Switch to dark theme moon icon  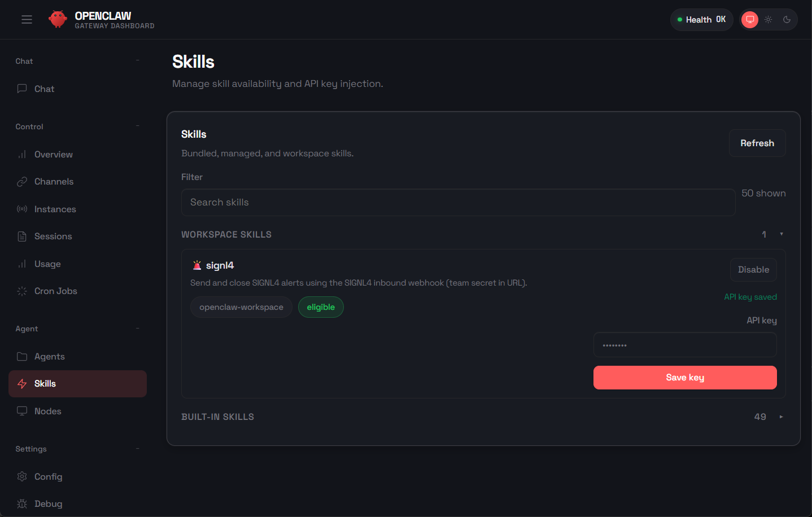787,20
